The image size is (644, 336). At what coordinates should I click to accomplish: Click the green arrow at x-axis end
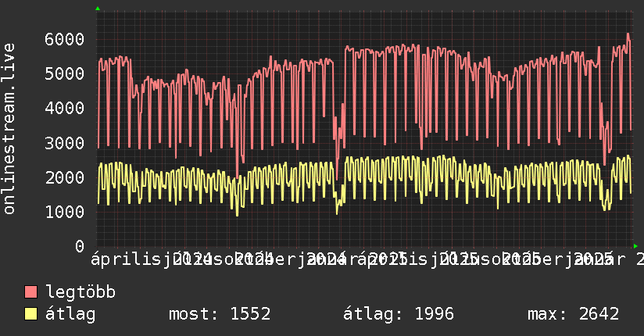tap(635, 246)
